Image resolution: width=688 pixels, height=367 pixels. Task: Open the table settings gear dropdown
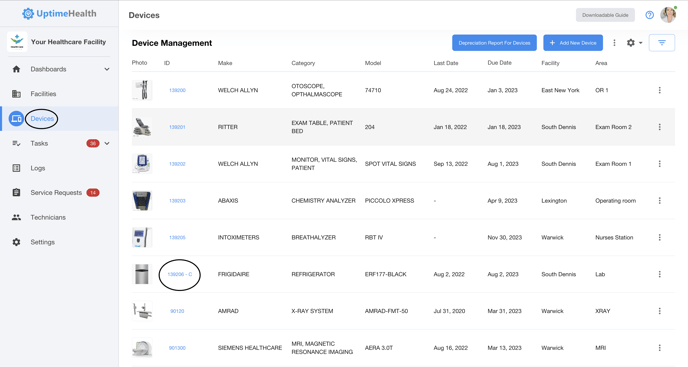634,43
